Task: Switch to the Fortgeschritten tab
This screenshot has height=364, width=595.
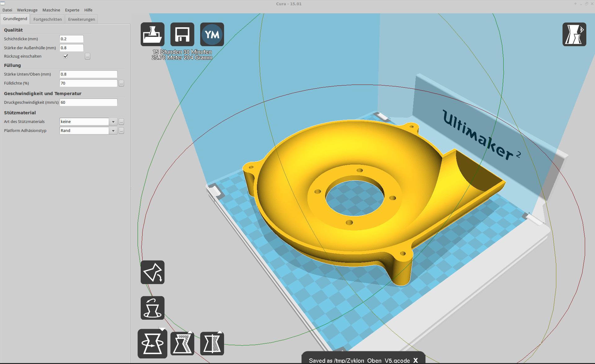Action: [47, 19]
